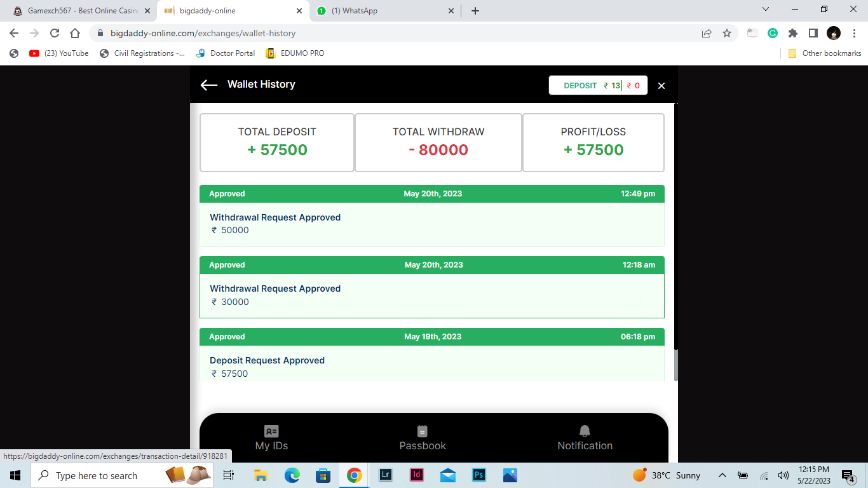Click the wallet history page scrollbar
868x488 pixels.
pos(675,365)
